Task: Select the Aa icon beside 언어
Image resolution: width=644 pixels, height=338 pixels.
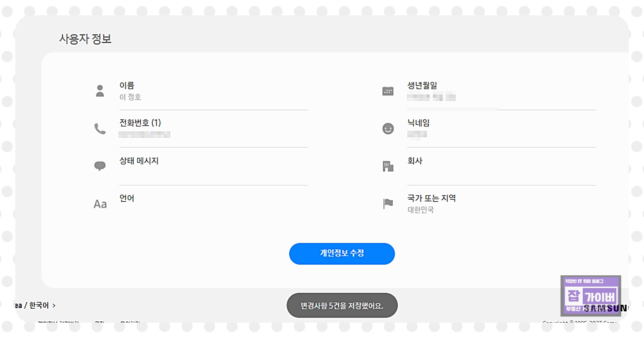Action: pos(99,204)
